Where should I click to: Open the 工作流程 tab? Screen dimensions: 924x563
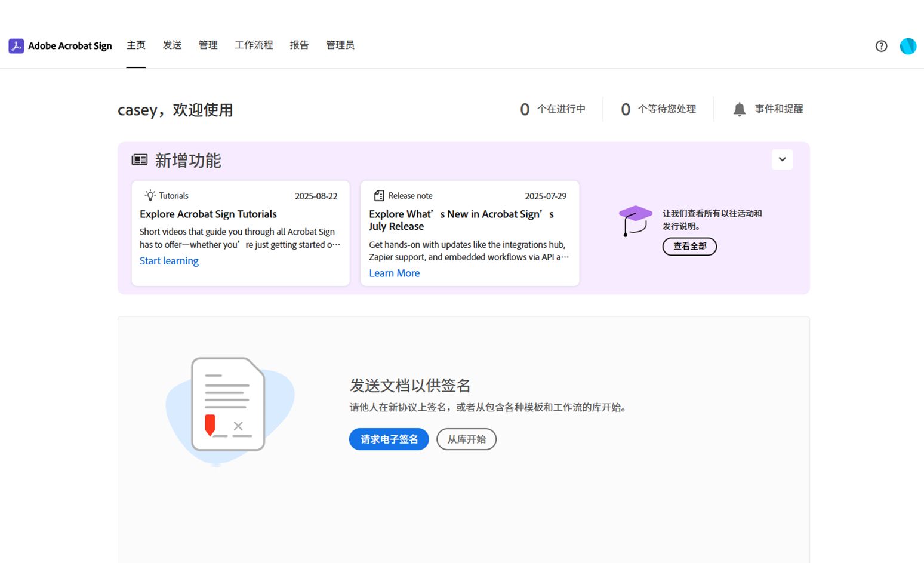click(x=254, y=45)
